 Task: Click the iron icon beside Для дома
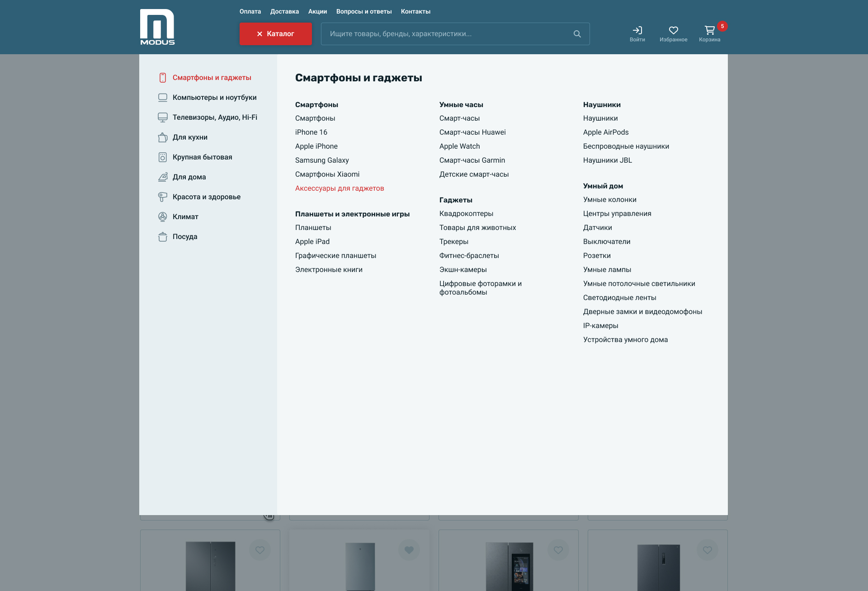(x=163, y=177)
